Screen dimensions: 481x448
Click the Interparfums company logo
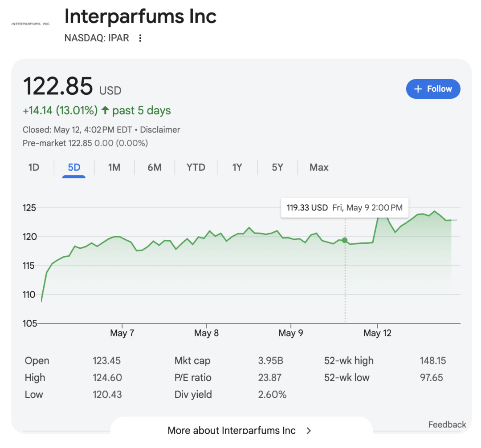click(30, 24)
